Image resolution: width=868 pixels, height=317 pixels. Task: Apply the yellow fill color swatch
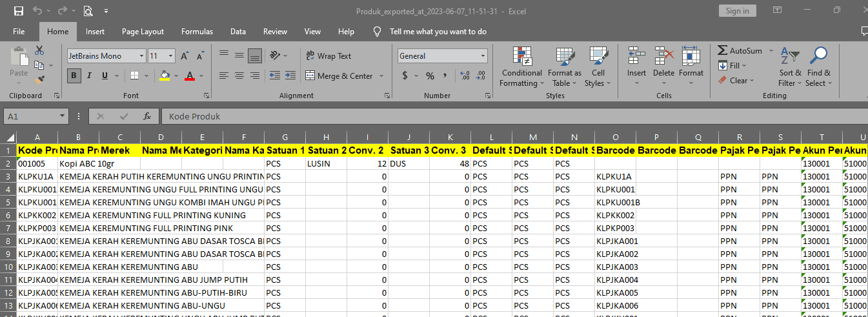pyautogui.click(x=165, y=76)
